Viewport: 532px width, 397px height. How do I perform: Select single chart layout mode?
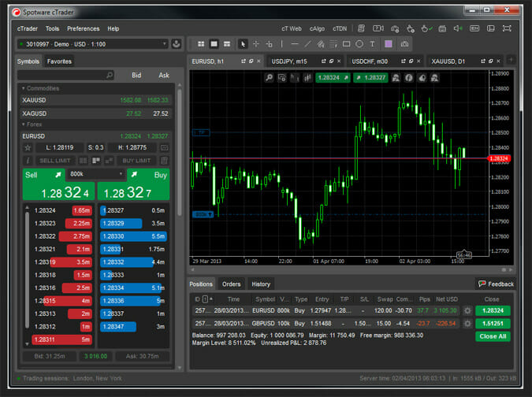tap(214, 44)
